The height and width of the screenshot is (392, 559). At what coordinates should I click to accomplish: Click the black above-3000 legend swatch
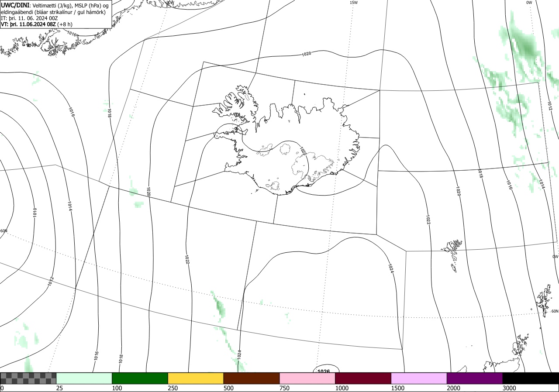531,378
